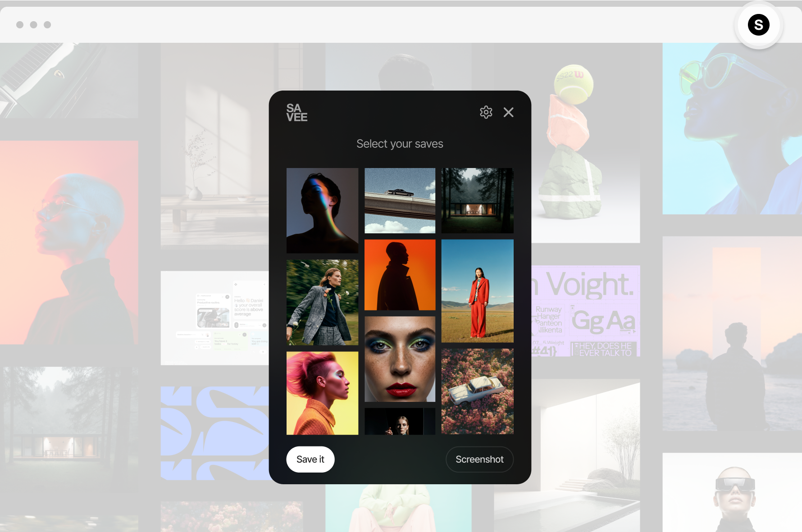Select the green eyeshadow face thumbnail
Screen dimensions: 802x532
tap(400, 359)
